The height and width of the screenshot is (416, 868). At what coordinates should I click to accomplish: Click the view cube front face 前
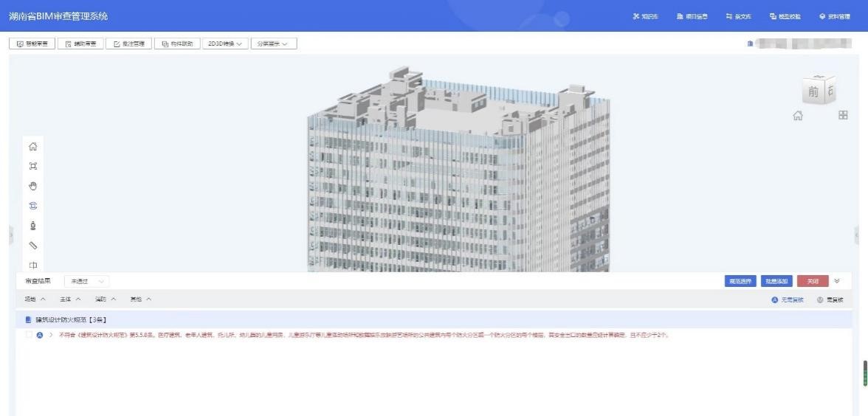[x=813, y=91]
